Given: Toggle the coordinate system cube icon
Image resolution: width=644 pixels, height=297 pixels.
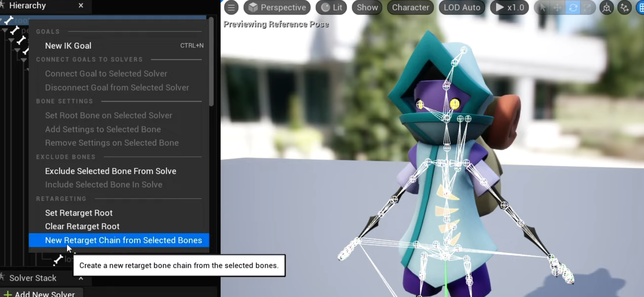Looking at the screenshot, I should pos(607,8).
